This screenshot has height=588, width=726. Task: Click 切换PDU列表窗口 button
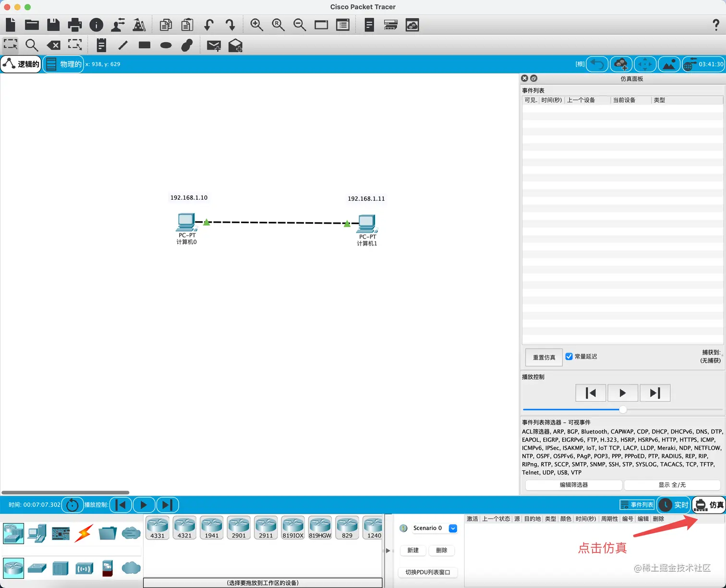[428, 572]
